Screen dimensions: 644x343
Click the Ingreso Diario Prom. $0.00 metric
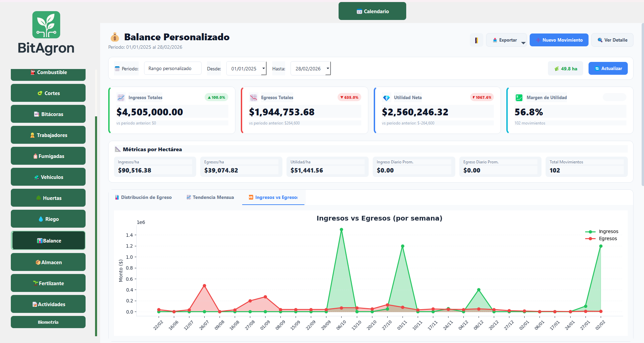pos(414,167)
